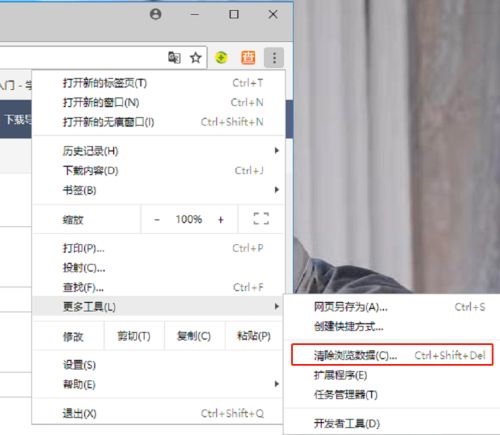This screenshot has height=435, width=500.
Task: Choose 打印(P)... from the menu
Action: (159, 248)
